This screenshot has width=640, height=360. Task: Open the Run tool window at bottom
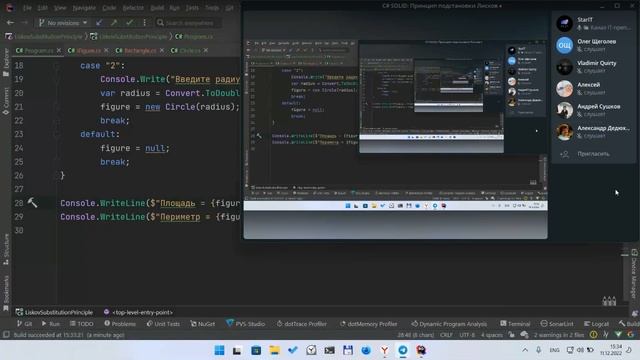pos(50,324)
